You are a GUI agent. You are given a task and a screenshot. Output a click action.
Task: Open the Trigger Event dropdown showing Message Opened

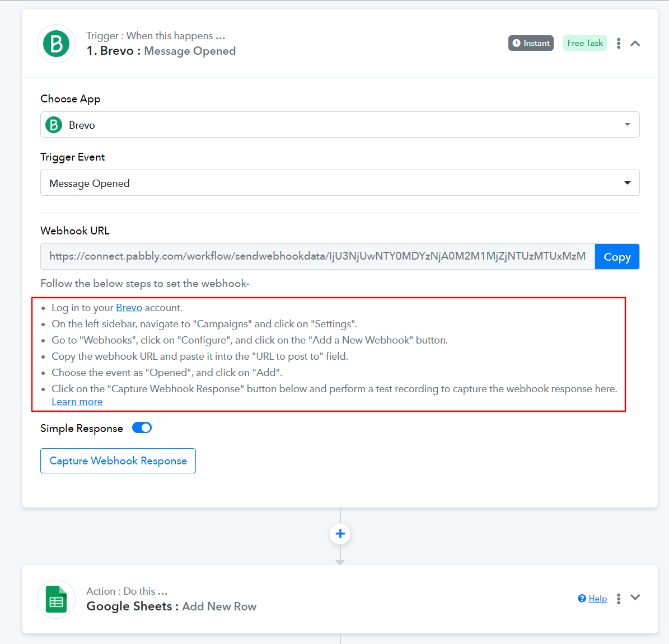click(x=340, y=183)
